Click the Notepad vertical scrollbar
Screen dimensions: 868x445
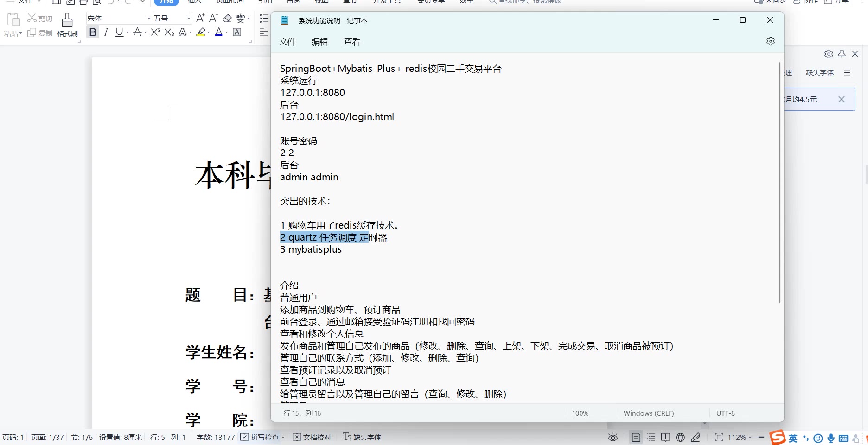click(x=779, y=183)
